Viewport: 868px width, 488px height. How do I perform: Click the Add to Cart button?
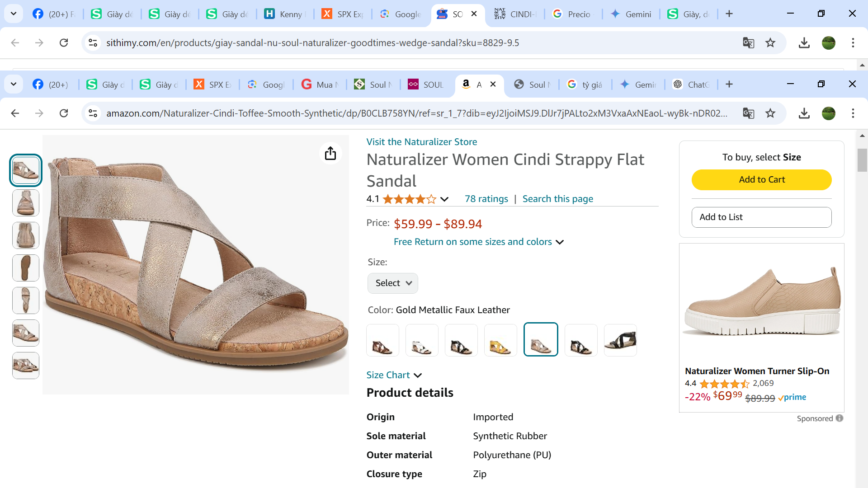(761, 180)
